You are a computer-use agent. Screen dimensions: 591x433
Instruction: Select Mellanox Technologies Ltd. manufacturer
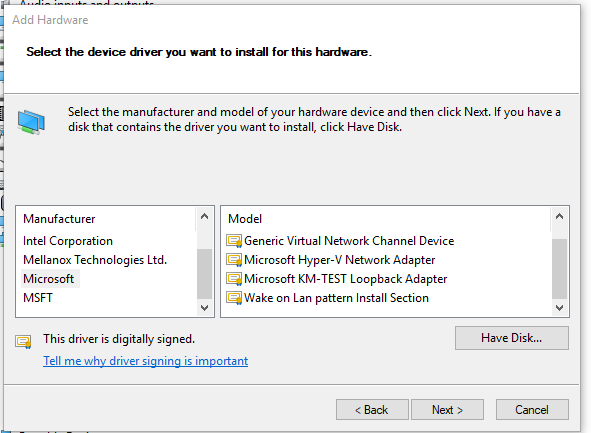point(95,260)
